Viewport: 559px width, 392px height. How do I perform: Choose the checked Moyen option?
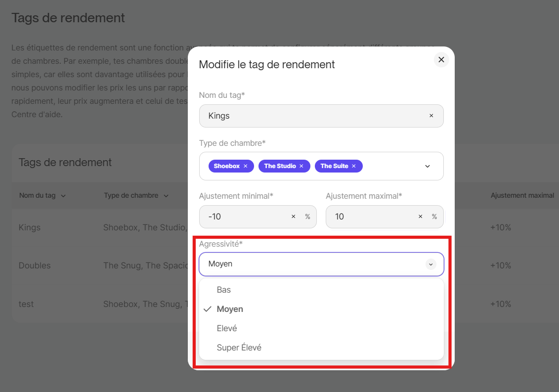(x=230, y=309)
